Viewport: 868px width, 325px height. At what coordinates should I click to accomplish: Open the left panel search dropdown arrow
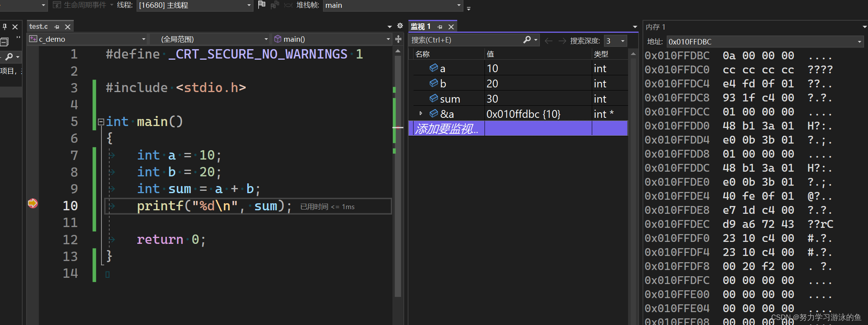(x=18, y=57)
